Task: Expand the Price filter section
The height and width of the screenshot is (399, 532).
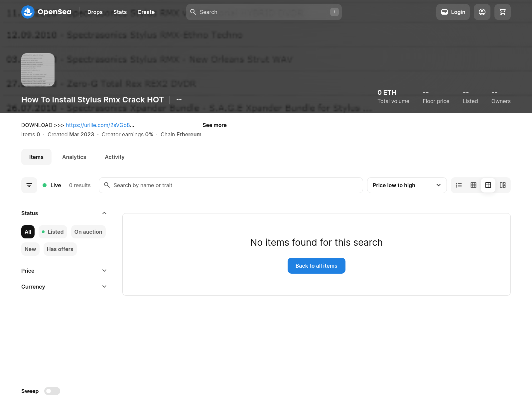Action: 64,271
